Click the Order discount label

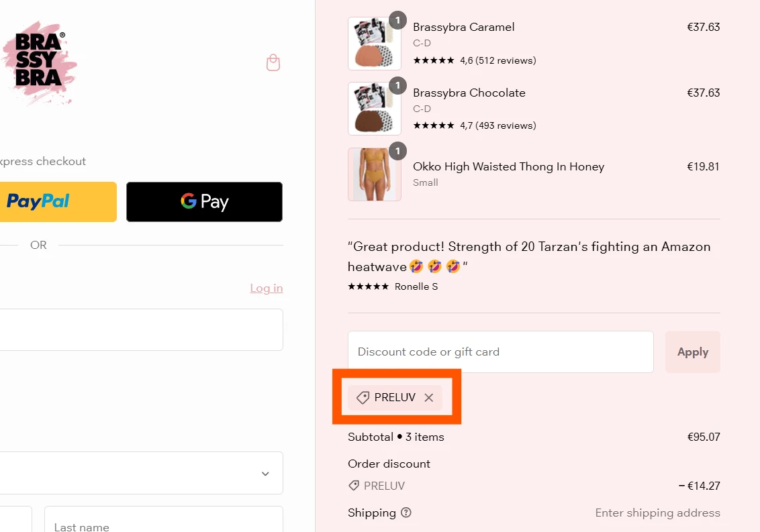pos(389,464)
